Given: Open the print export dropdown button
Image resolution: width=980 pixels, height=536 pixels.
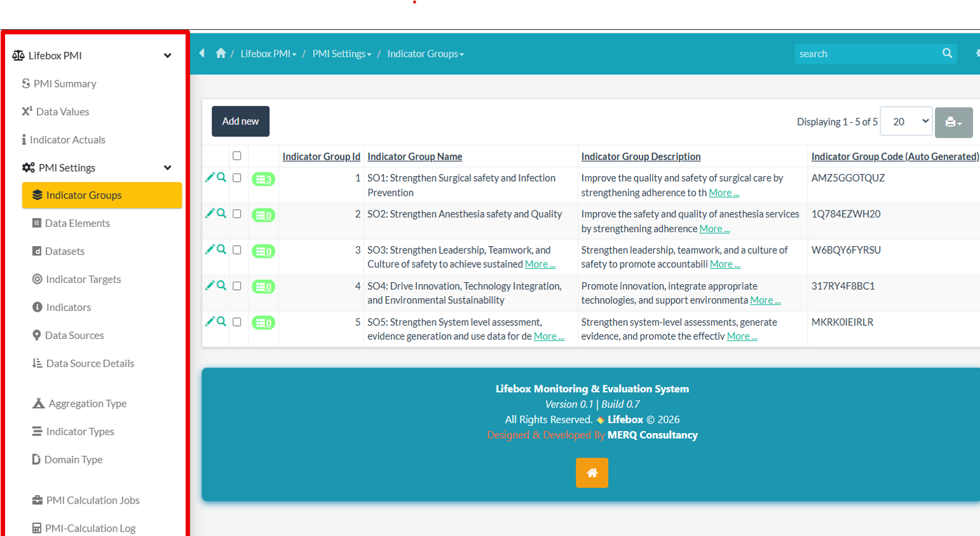Looking at the screenshot, I should [953, 122].
